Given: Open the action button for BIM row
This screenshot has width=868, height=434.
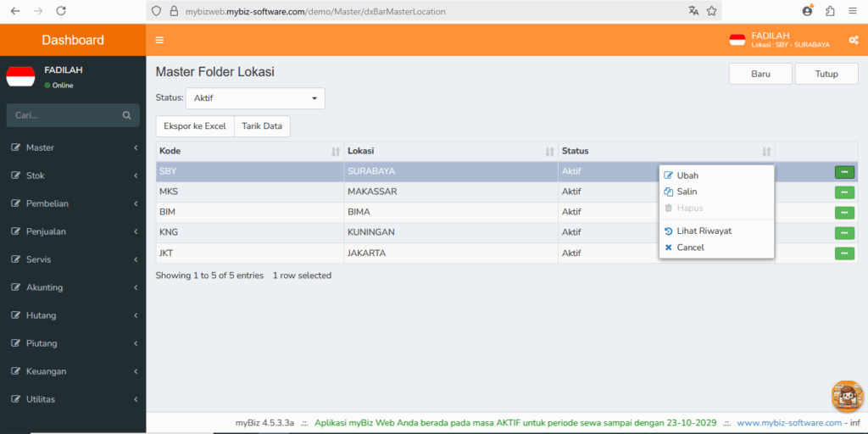Looking at the screenshot, I should [x=844, y=213].
